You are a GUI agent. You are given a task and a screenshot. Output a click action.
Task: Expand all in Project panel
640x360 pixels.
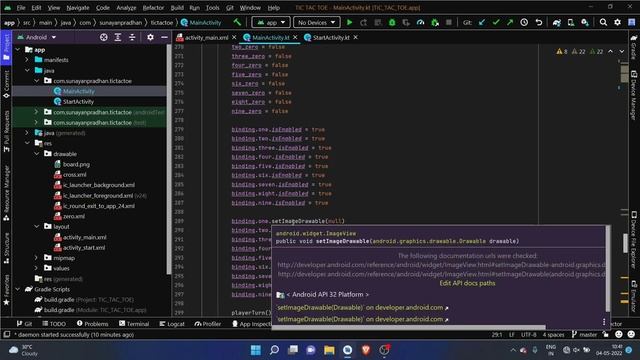118,37
